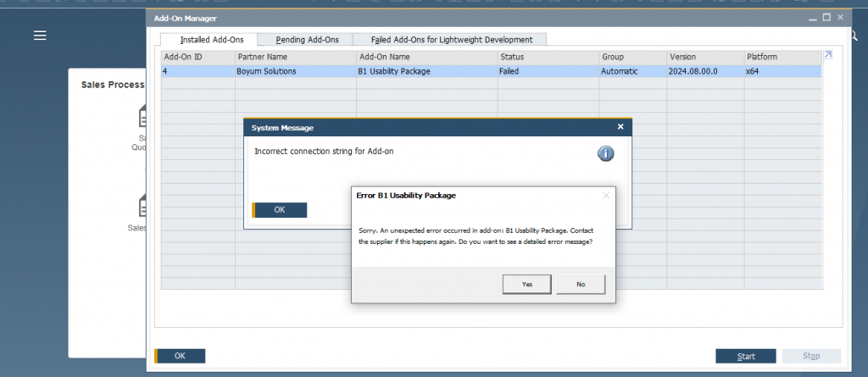Click version 2024.08.00.0 cell

705,71
